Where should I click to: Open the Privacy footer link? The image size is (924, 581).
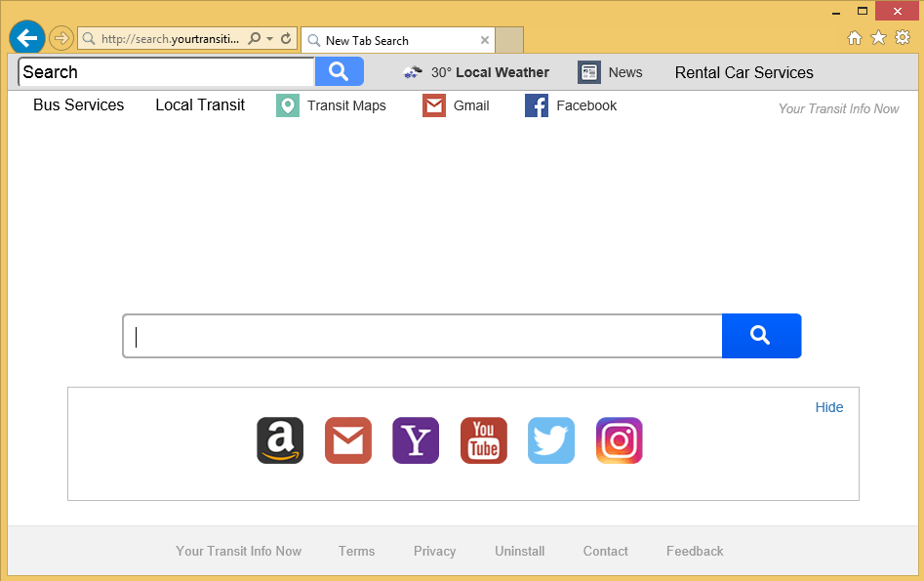tap(435, 551)
